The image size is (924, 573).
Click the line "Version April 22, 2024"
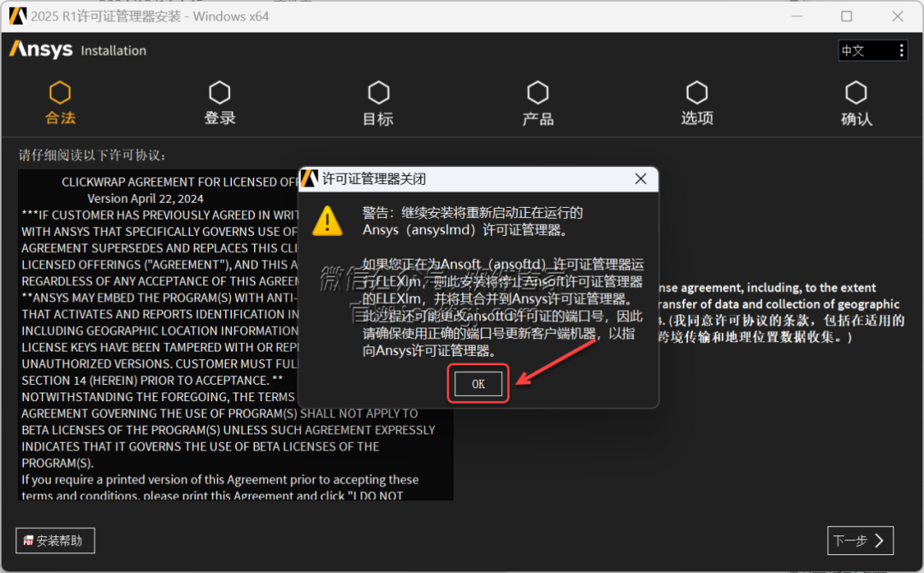[145, 199]
